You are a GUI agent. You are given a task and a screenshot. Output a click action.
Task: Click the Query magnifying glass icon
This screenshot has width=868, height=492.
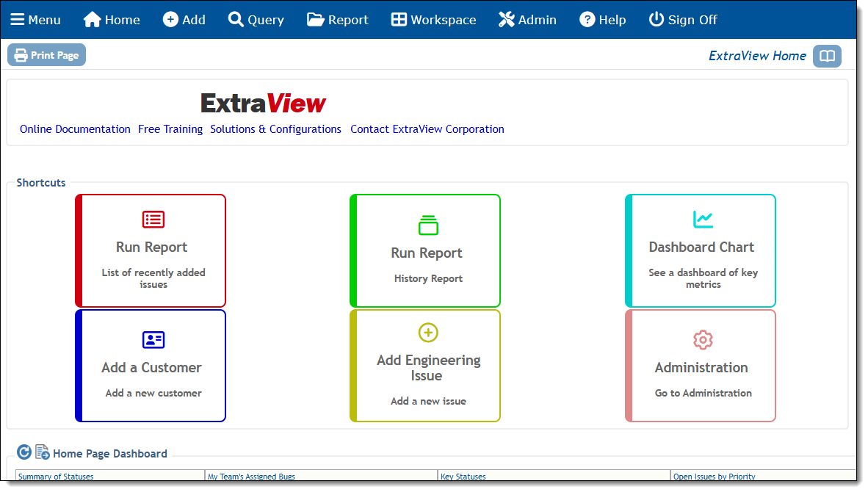point(236,19)
